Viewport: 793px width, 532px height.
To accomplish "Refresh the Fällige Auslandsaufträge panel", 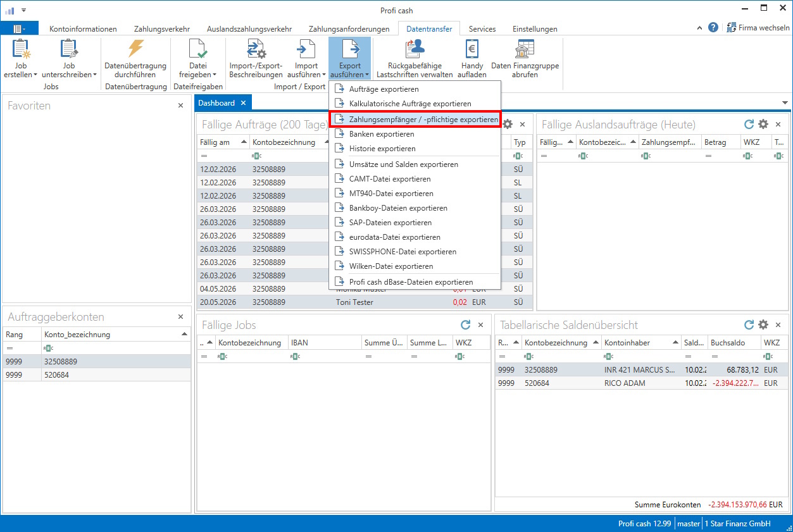I will 749,125.
